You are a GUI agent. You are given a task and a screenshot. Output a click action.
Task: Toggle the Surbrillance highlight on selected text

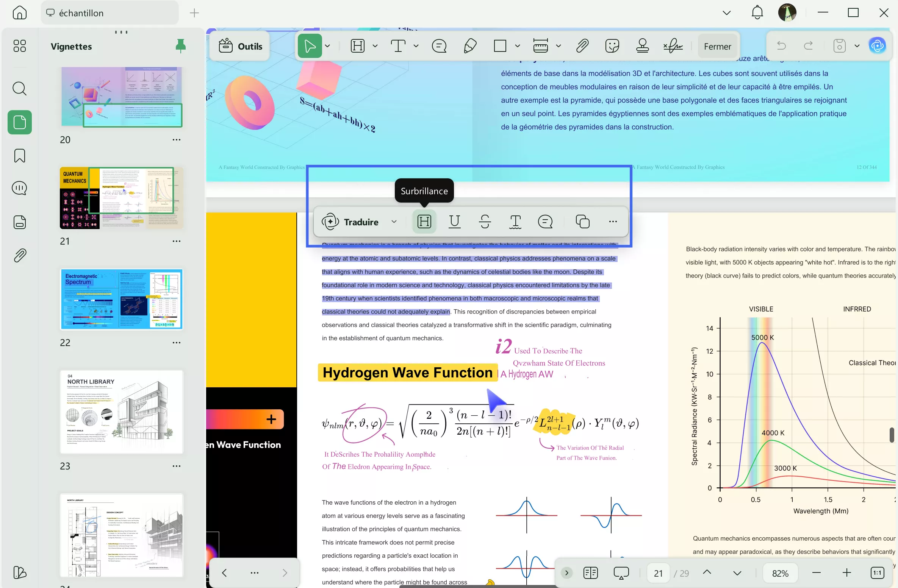(x=424, y=221)
